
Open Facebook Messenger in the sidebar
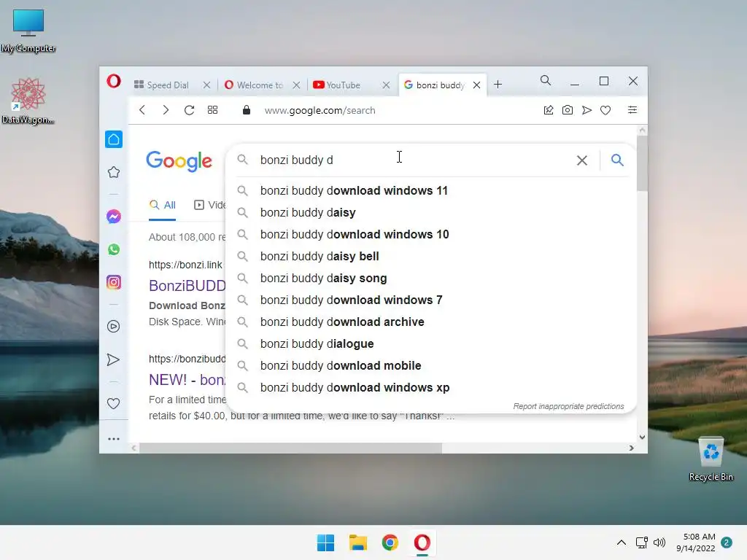coord(113,217)
